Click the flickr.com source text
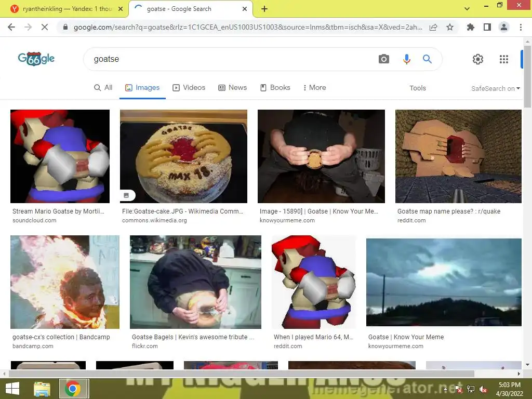The width and height of the screenshot is (532, 399). (145, 346)
